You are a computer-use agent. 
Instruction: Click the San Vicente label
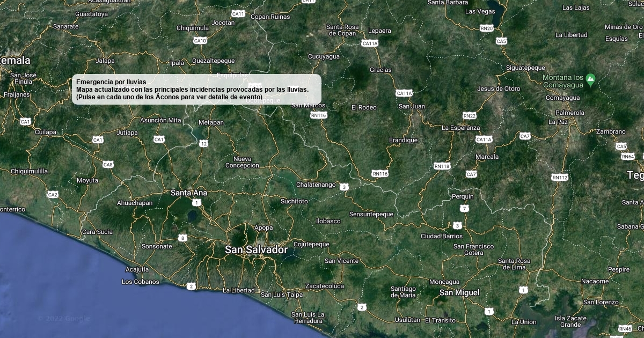coord(341,261)
